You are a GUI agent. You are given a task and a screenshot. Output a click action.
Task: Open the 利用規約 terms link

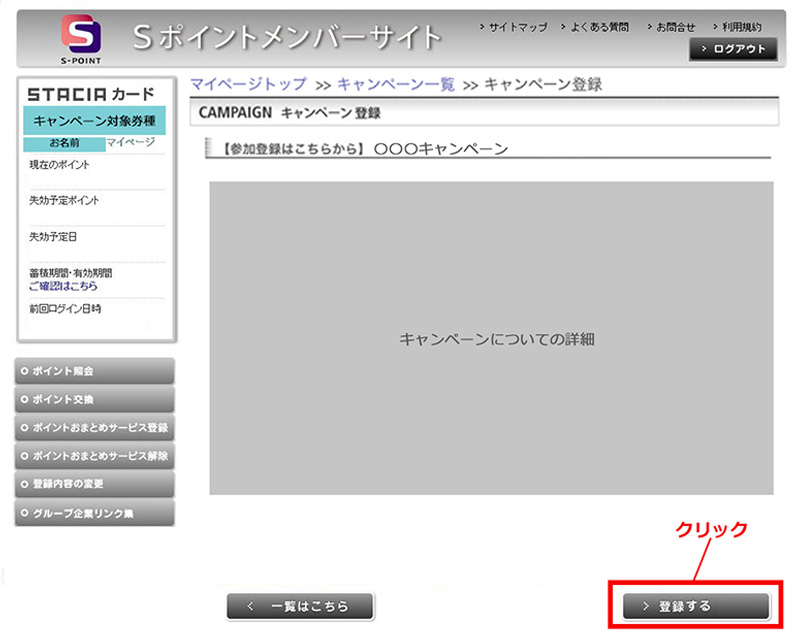[x=741, y=27]
